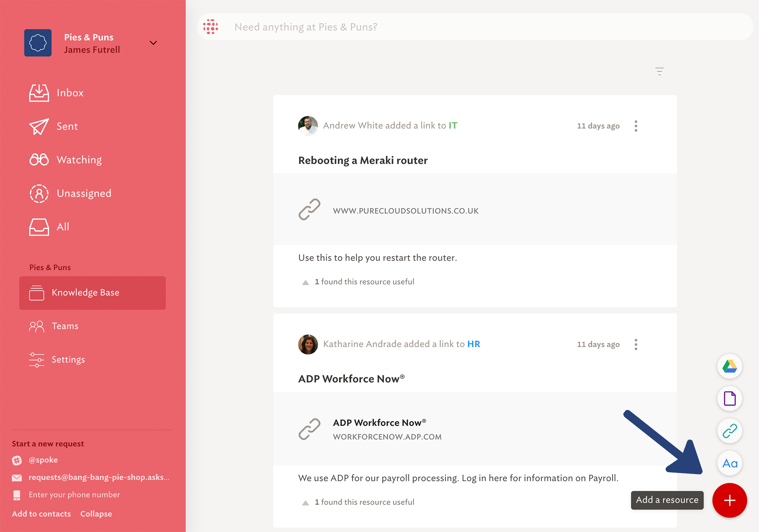
Task: Upvote the Meraki router resource as useful
Action: [305, 282]
